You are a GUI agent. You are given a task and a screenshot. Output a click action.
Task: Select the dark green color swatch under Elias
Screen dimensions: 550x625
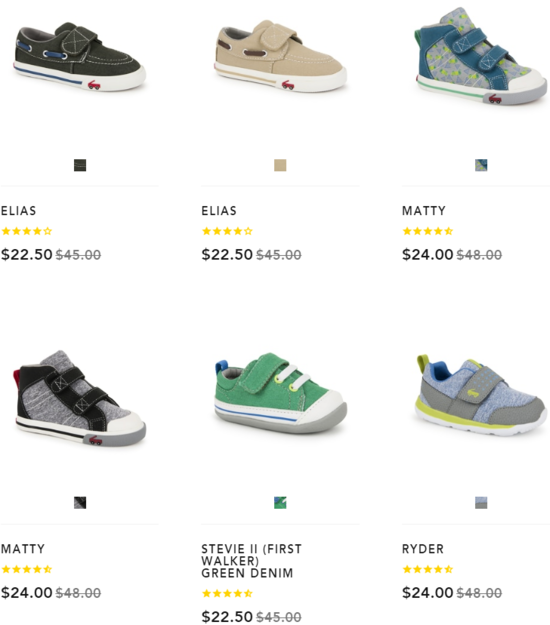pos(80,165)
